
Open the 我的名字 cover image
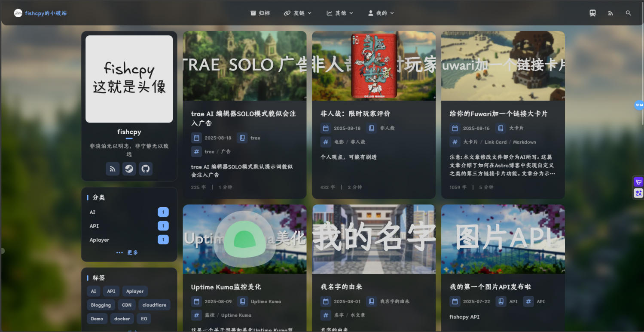374,239
